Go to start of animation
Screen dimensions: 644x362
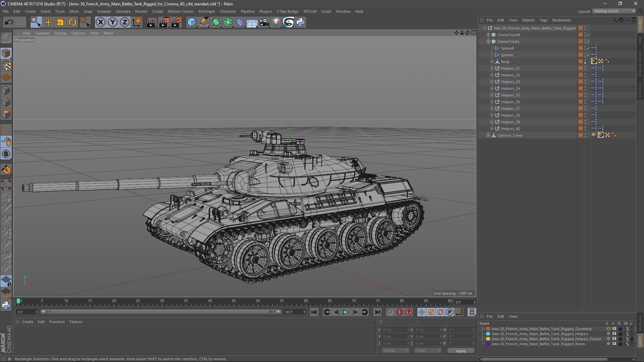314,312
